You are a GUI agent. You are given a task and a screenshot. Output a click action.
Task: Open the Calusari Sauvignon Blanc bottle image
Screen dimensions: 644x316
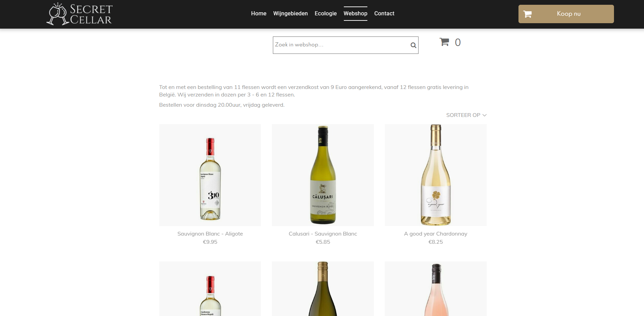coord(323,175)
